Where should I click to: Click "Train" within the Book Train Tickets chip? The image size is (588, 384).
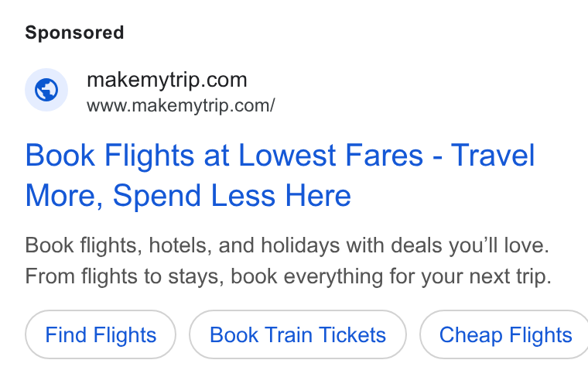[x=289, y=334]
